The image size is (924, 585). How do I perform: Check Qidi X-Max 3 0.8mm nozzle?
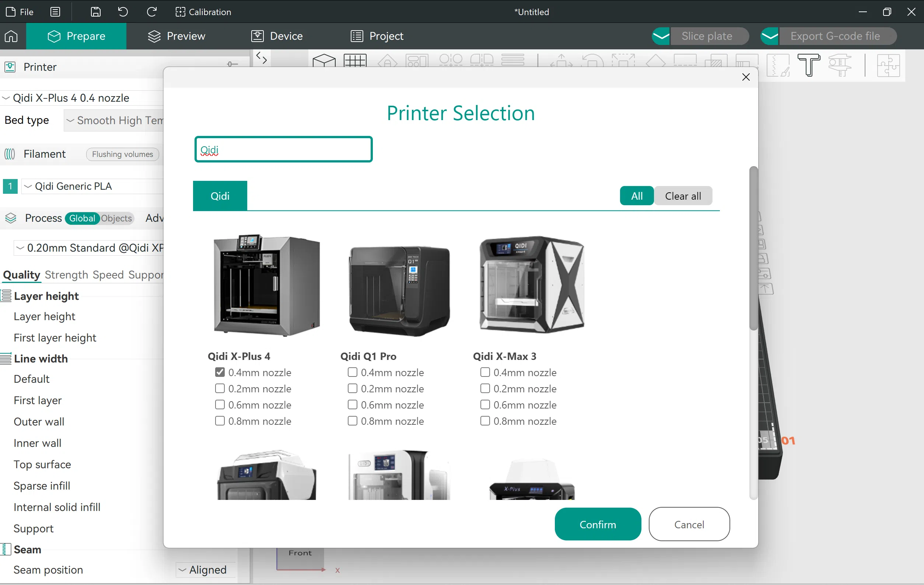[x=485, y=421]
